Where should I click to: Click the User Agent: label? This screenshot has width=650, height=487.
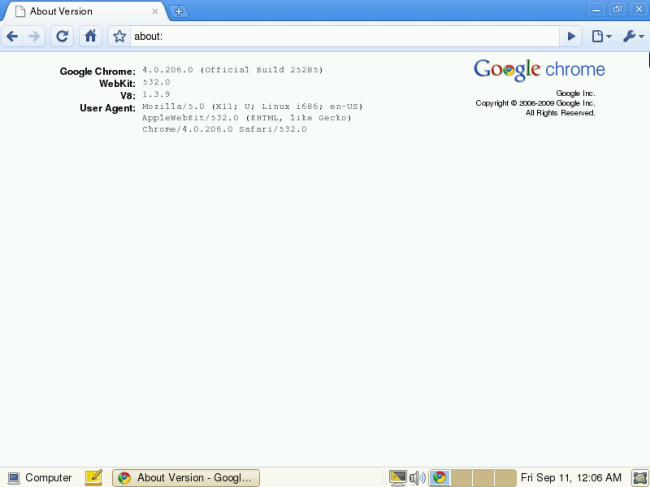tap(107, 108)
